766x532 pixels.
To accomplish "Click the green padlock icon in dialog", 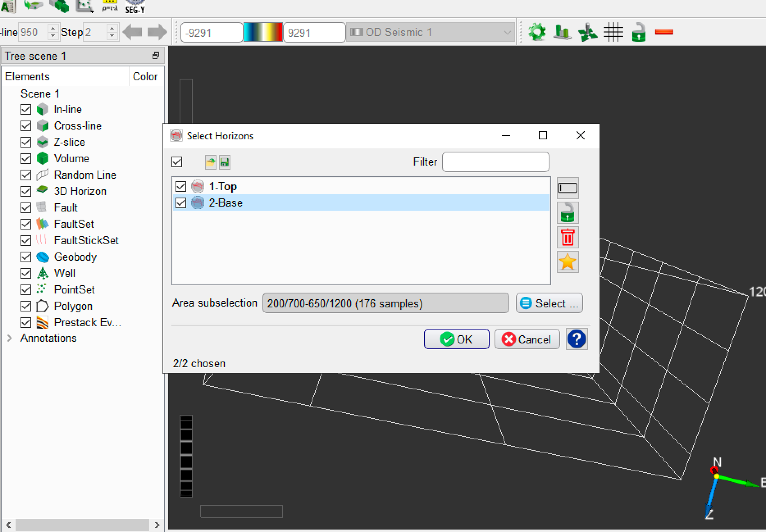I will point(568,213).
